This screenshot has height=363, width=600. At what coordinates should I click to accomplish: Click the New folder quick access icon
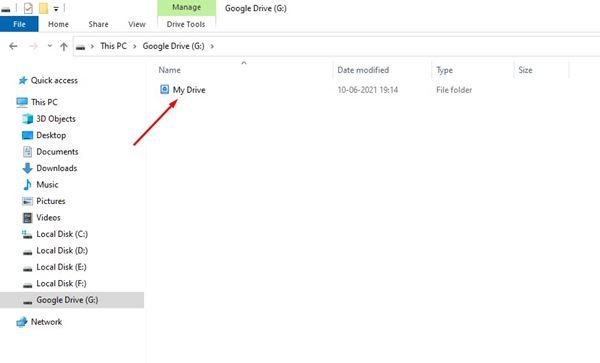click(x=43, y=8)
